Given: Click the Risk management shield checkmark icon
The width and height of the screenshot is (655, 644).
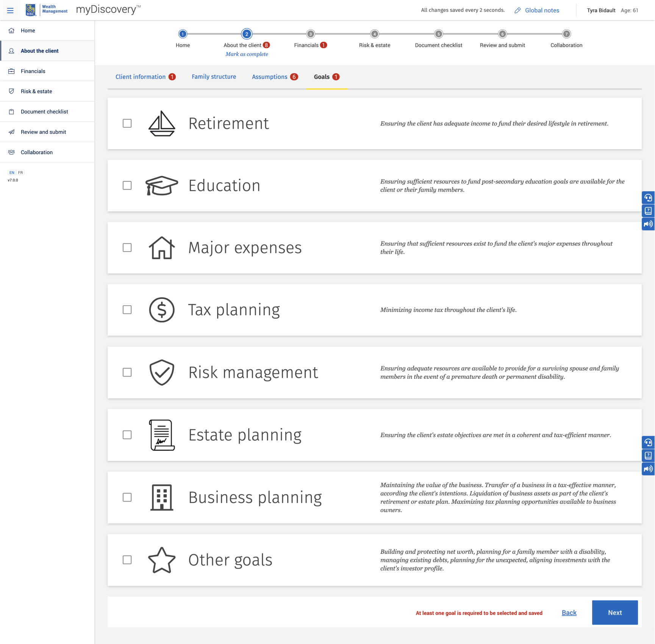Looking at the screenshot, I should (x=162, y=372).
